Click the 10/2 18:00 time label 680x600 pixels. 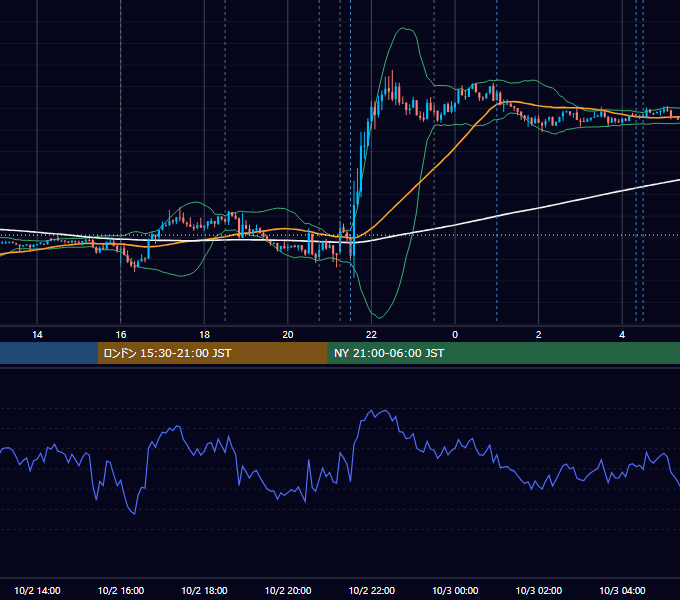[204, 590]
